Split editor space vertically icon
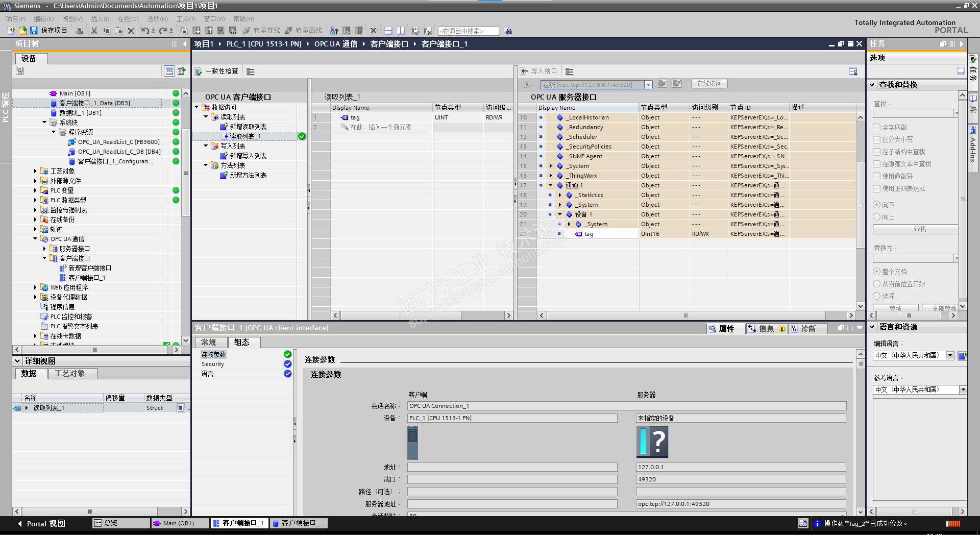 (x=401, y=31)
